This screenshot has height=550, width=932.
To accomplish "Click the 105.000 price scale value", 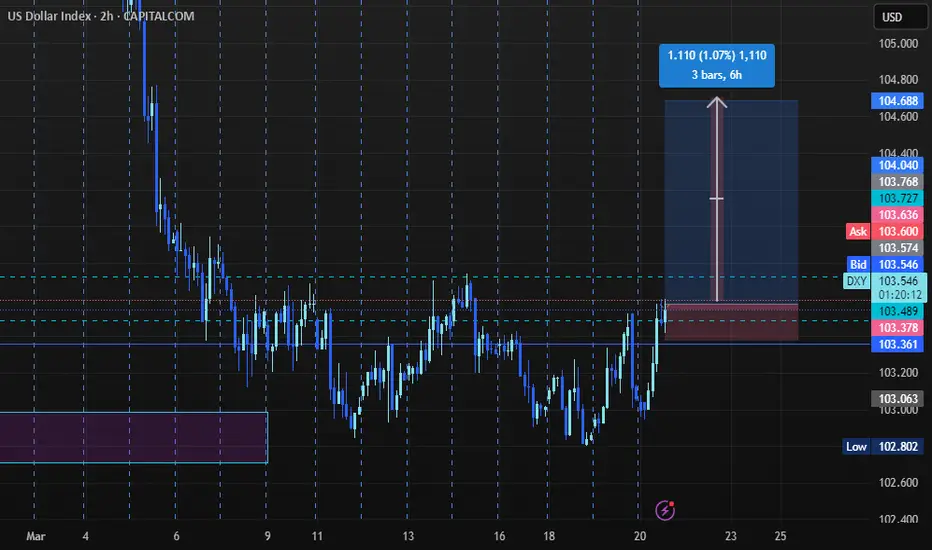I will point(898,43).
